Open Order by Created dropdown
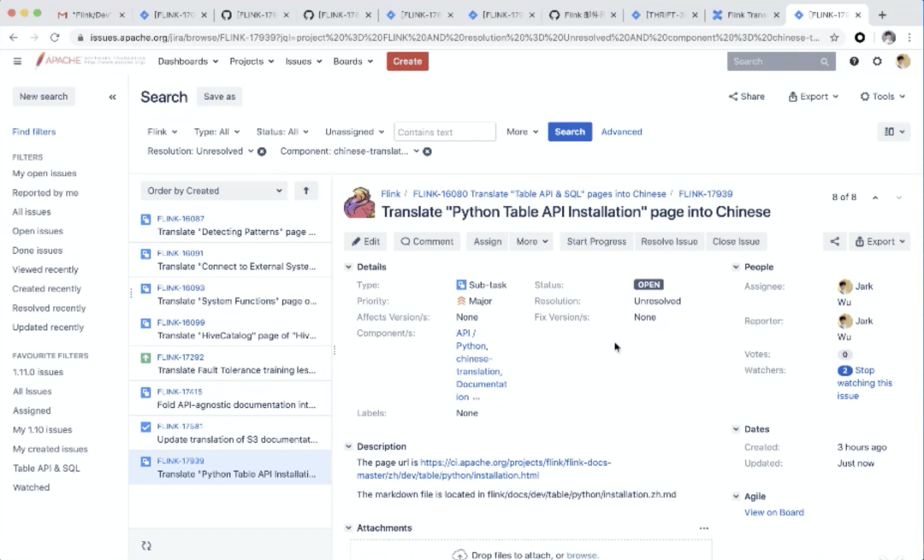The width and height of the screenshot is (924, 560). tap(214, 191)
